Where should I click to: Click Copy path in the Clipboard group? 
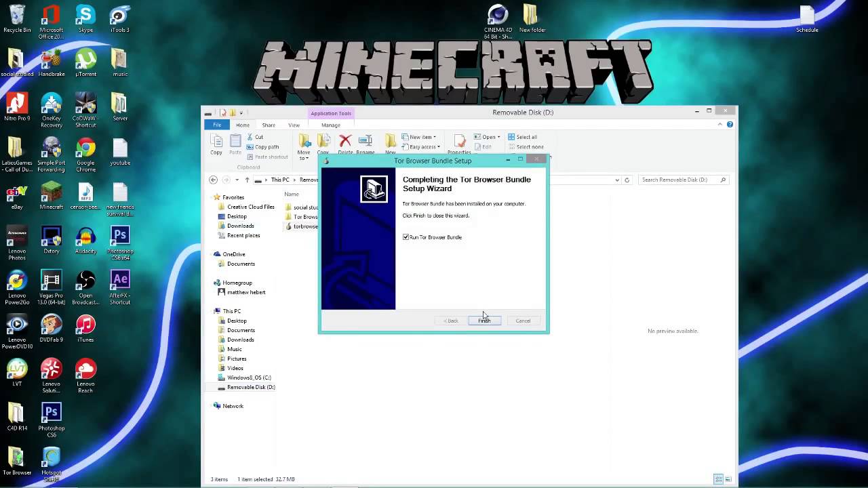click(x=263, y=146)
